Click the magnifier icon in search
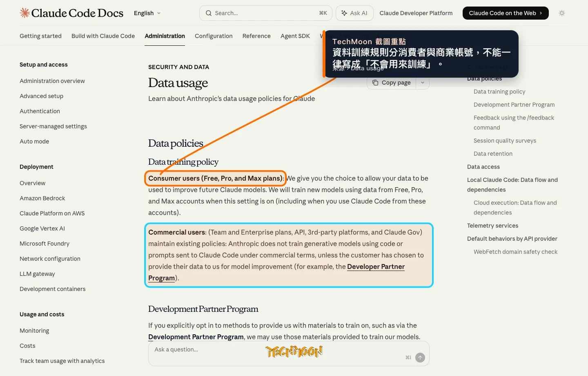Screen dimensions: 588x376 [x=209, y=13]
